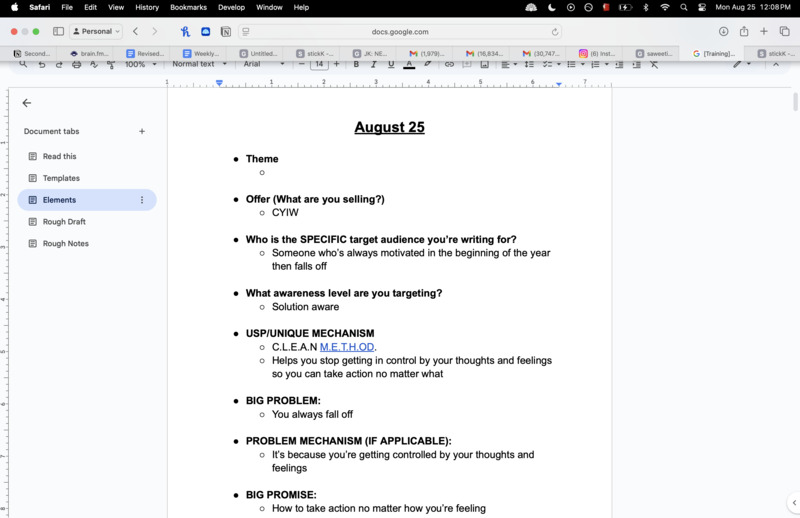
Task: Click the Clear formatting icon
Action: (x=654, y=64)
